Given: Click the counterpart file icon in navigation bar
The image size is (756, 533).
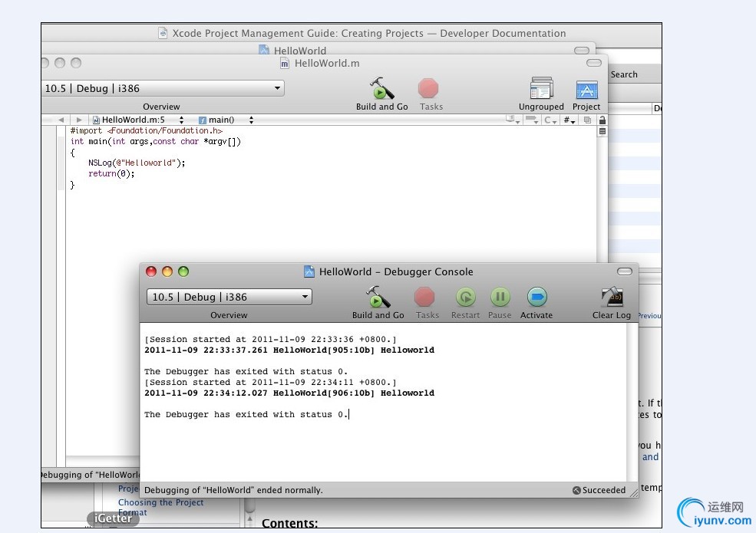Looking at the screenshot, I should coord(587,120).
